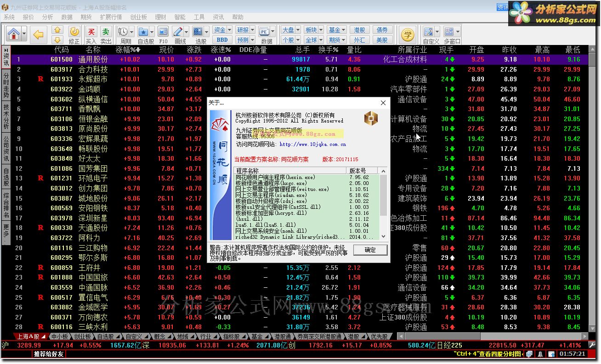Select the 画线 pencil tool
Image resolution: width=601 pixels, height=364 pixels.
click(178, 32)
